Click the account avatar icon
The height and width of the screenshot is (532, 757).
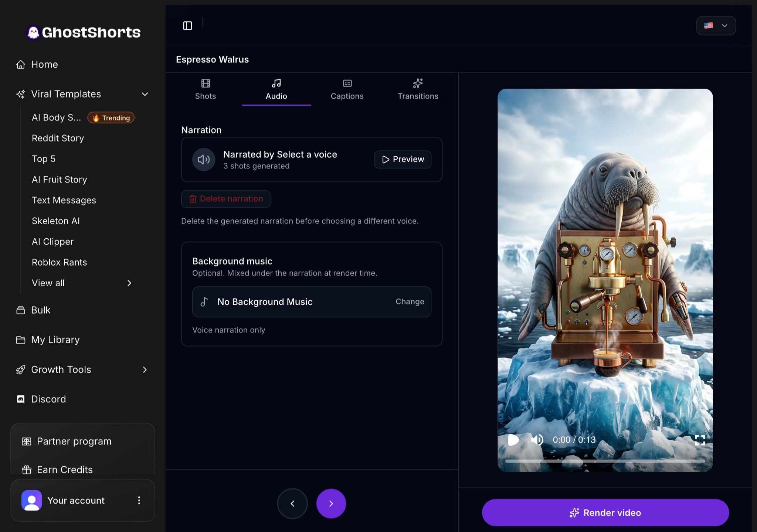click(32, 501)
